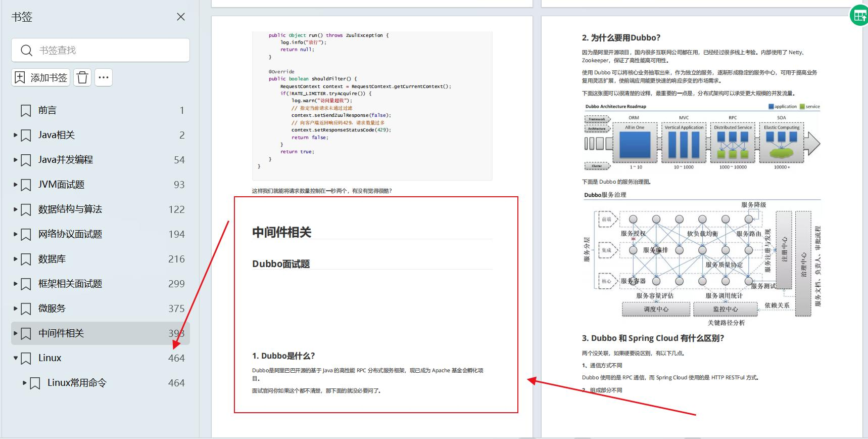Click the Java code block on left page

tap(372, 105)
